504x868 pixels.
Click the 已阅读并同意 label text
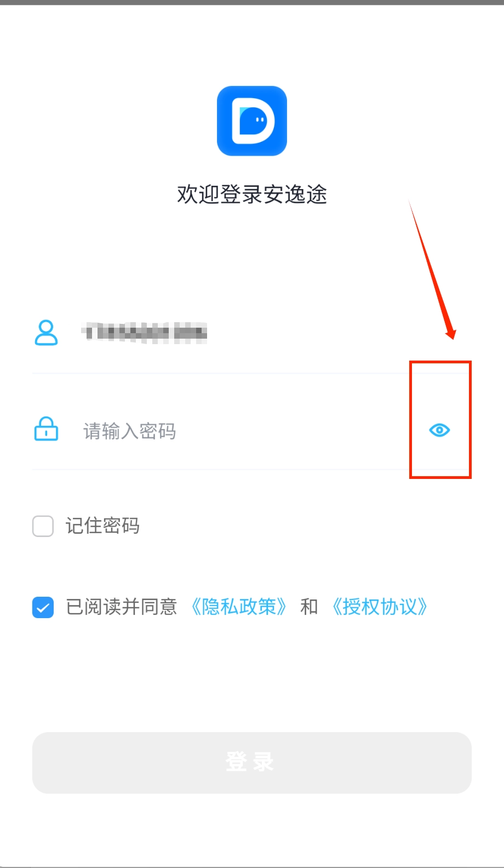122,607
